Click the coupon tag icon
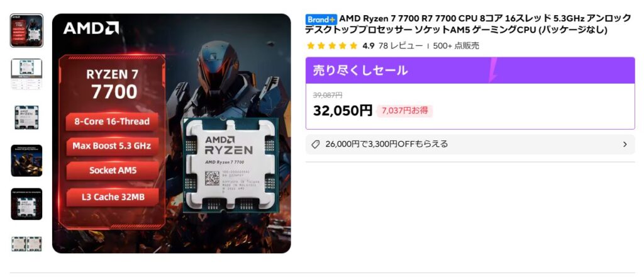This screenshot has width=644, height=279. point(316,144)
